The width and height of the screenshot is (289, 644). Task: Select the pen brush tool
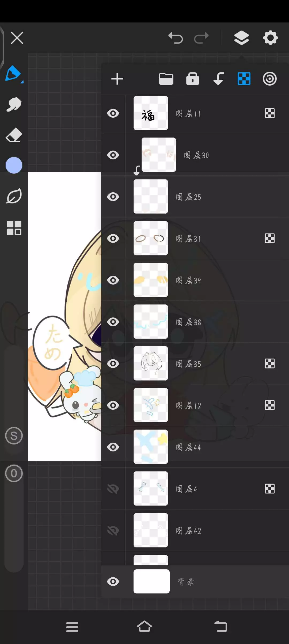tap(13, 73)
